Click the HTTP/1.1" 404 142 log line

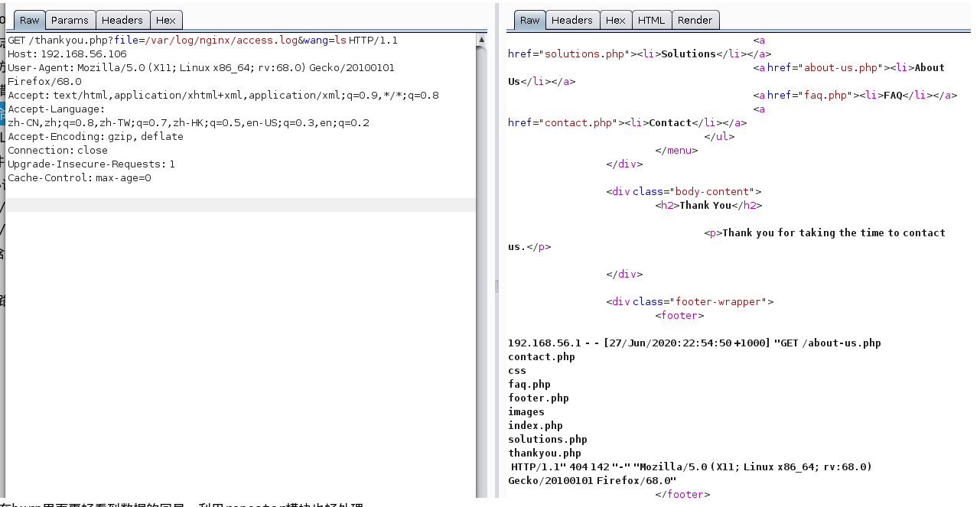coord(692,467)
